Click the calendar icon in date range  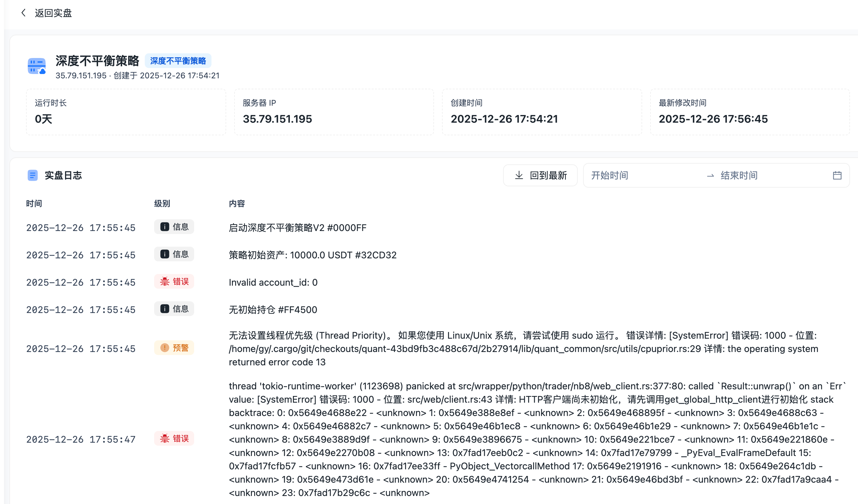pyautogui.click(x=837, y=175)
